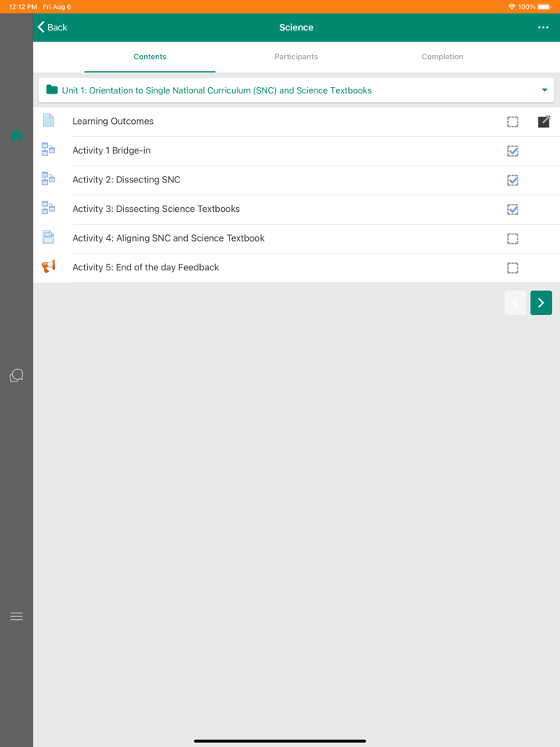560x747 pixels.
Task: Click the previous section arrow button
Action: 515,302
